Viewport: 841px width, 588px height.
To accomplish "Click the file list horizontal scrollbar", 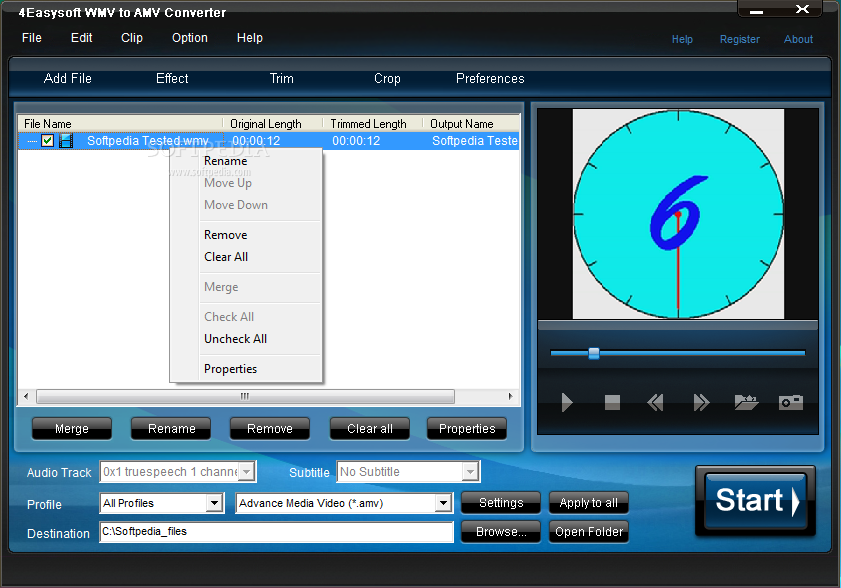I will pyautogui.click(x=245, y=396).
